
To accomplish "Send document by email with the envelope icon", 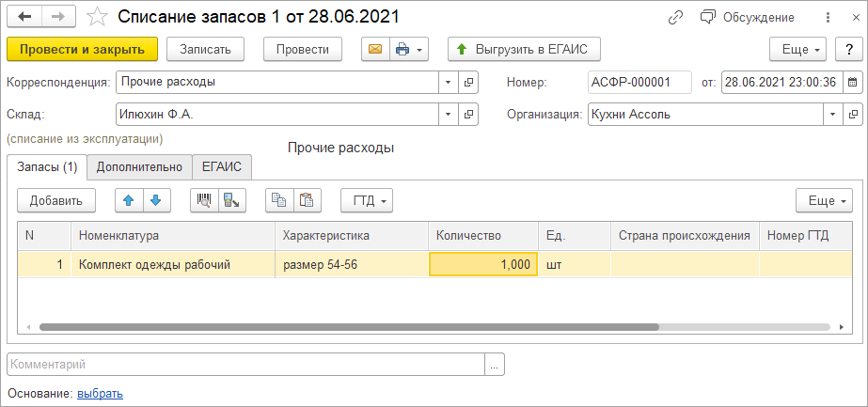I will (375, 49).
